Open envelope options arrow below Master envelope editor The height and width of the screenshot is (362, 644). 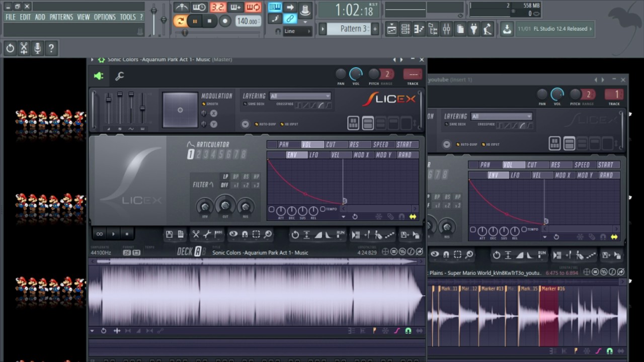[344, 217]
